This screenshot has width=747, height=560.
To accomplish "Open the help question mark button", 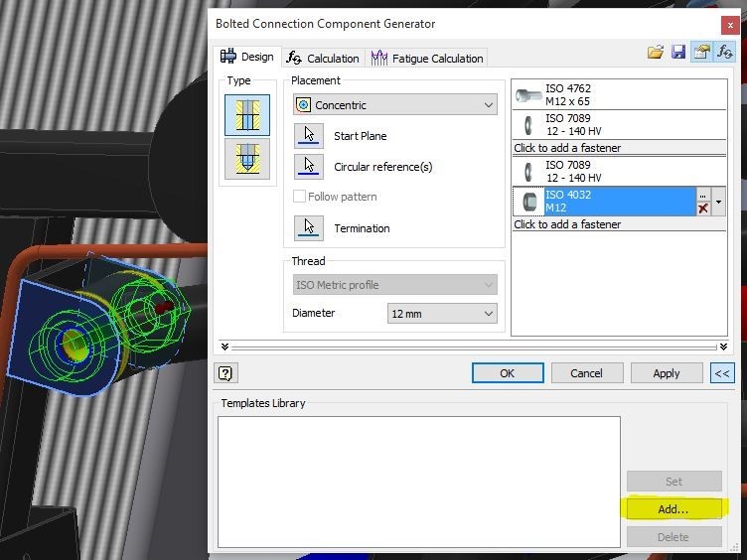I will (x=225, y=373).
